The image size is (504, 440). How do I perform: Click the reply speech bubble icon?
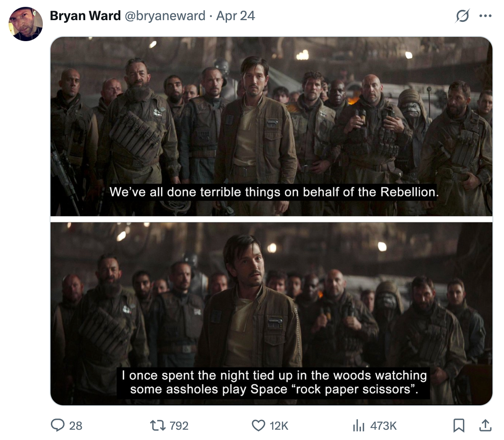pos(57,425)
